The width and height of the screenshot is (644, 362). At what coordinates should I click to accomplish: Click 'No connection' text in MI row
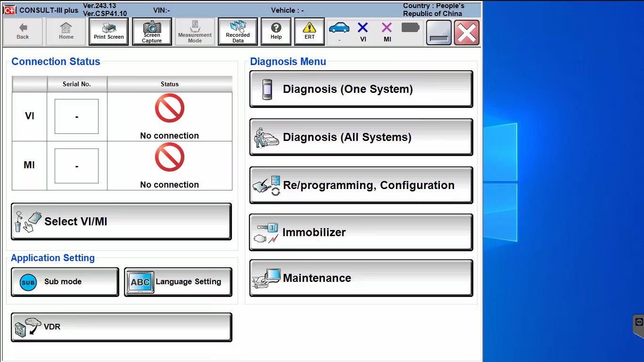169,185
